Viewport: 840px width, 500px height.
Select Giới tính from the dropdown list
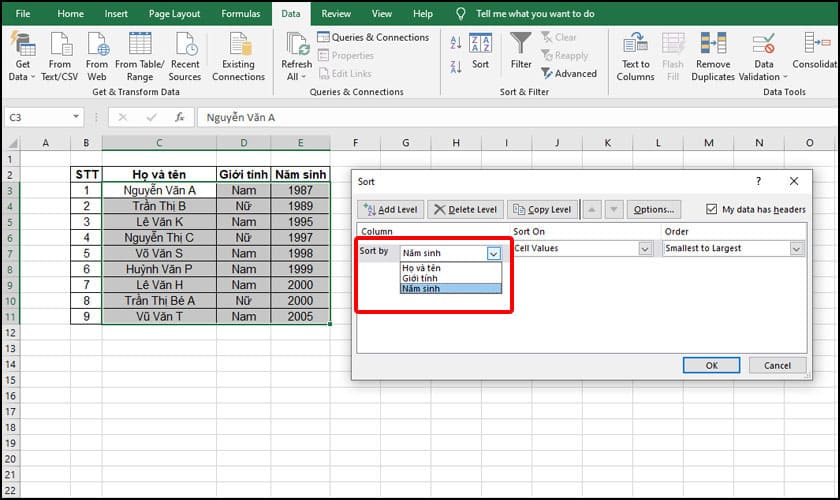pyautogui.click(x=420, y=278)
